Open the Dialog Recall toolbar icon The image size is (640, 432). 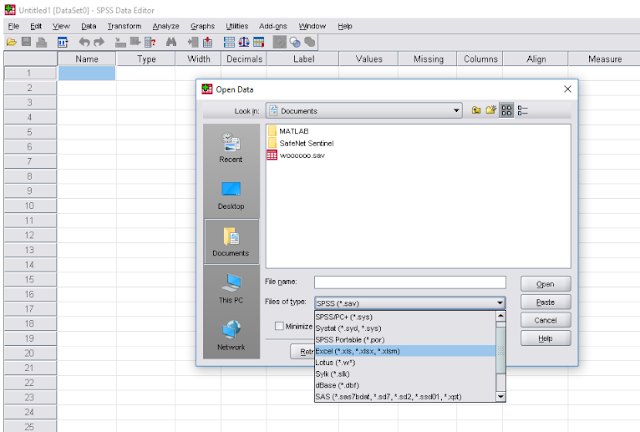(x=62, y=42)
